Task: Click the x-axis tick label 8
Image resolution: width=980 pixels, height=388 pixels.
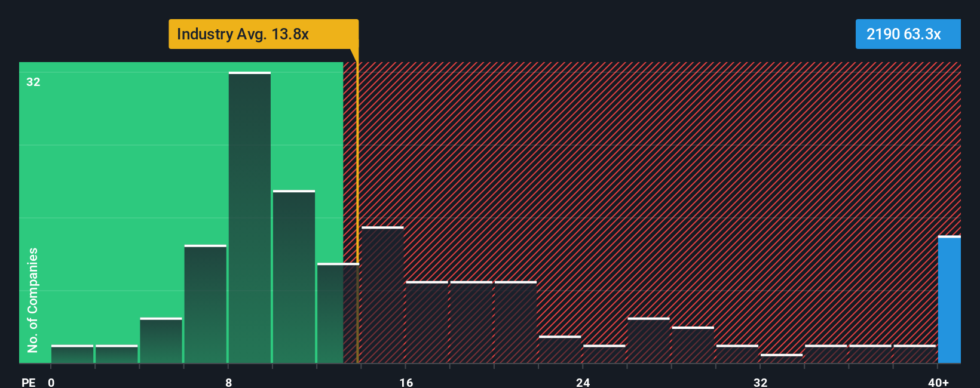Action: coord(229,382)
